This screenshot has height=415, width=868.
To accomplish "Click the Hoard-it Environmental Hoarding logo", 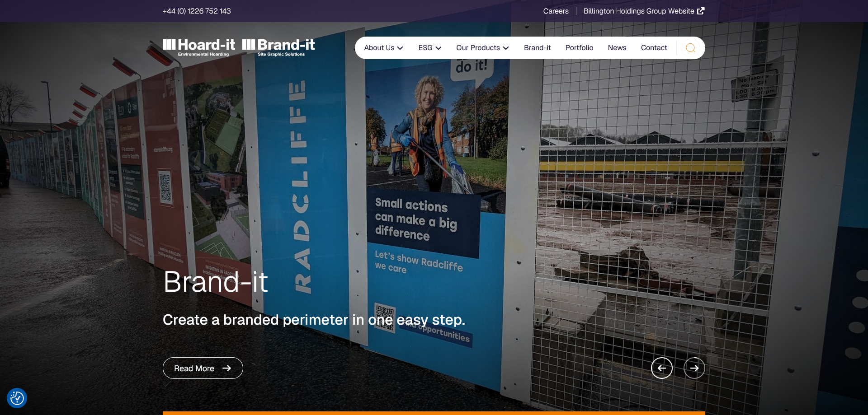I will tap(199, 47).
